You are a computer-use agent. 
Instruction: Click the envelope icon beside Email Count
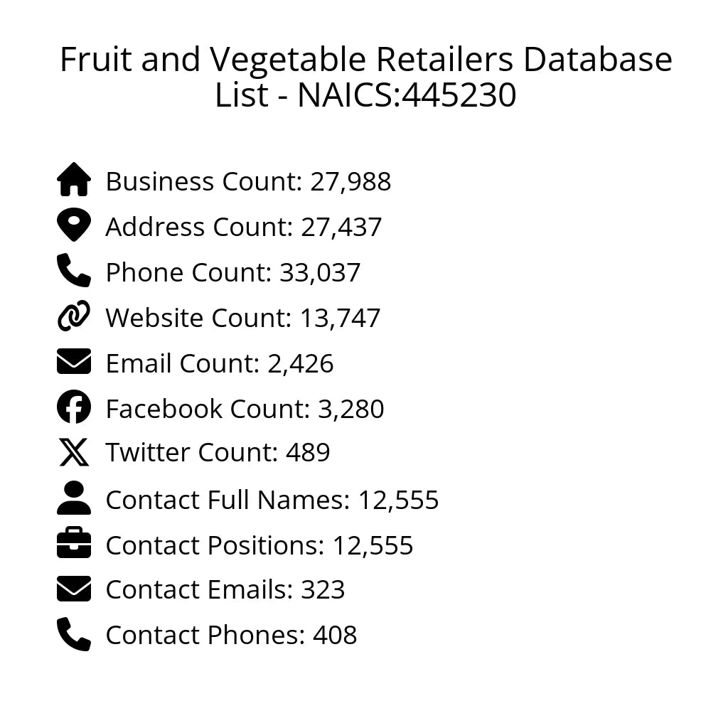coord(74,362)
